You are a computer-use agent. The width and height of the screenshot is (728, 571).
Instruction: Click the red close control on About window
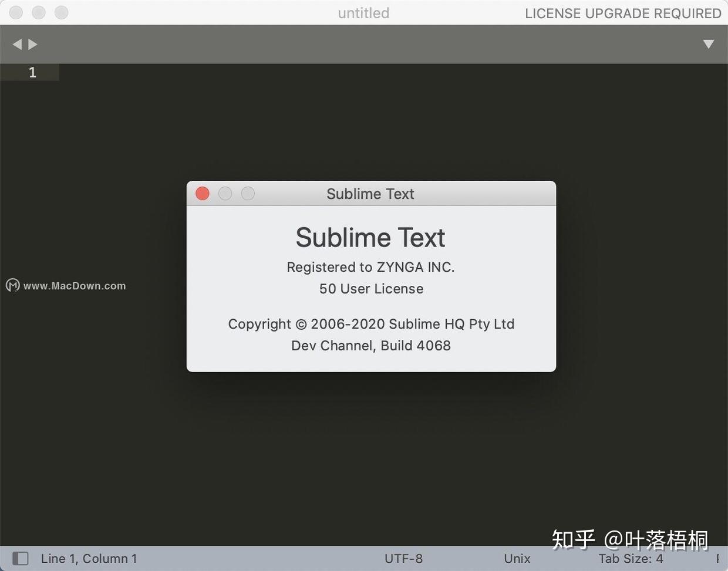coord(202,194)
